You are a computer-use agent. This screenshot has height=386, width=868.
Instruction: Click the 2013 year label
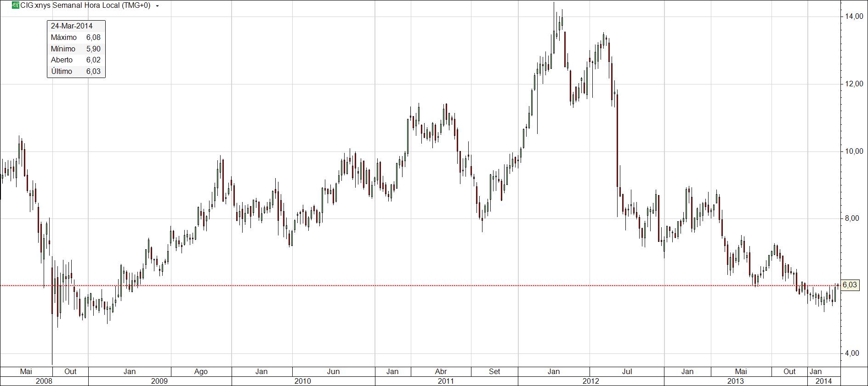point(736,381)
